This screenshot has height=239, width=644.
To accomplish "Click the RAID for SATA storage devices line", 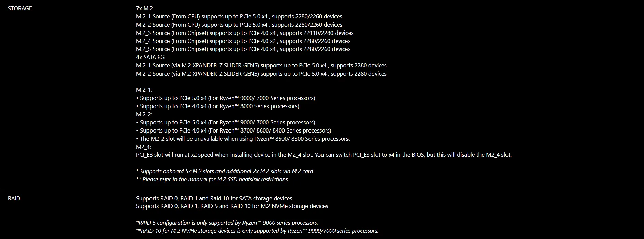I will click(214, 198).
